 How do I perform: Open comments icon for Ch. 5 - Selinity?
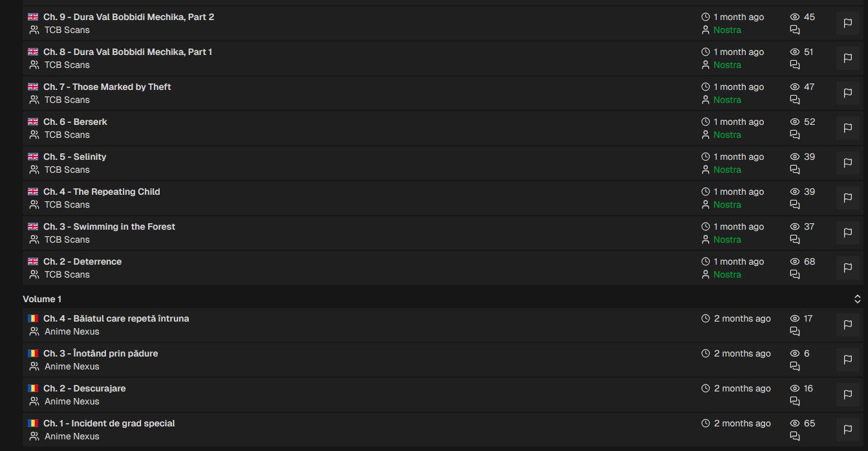[795, 170]
